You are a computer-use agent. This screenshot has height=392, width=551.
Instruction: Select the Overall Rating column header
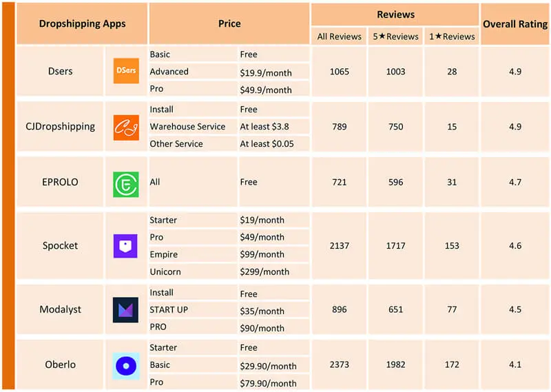tap(515, 24)
